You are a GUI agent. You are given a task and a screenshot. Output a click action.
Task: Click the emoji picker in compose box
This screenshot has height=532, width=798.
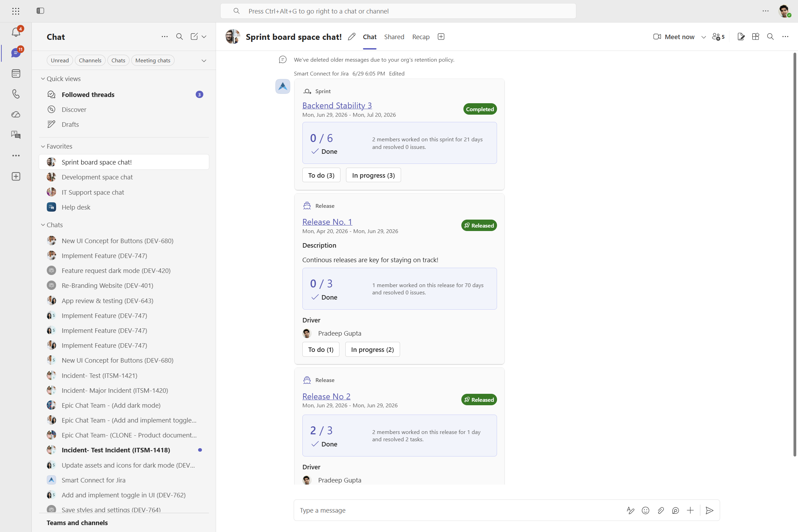click(x=645, y=510)
